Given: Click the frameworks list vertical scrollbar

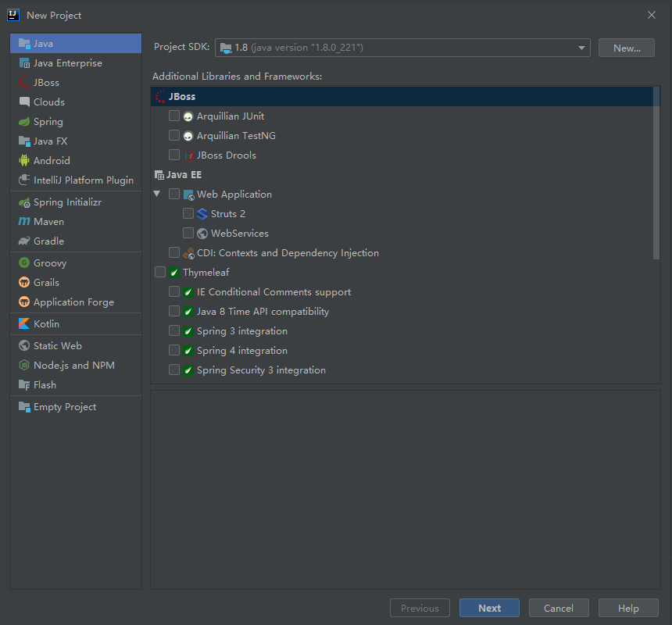Looking at the screenshot, I should pyautogui.click(x=656, y=173).
